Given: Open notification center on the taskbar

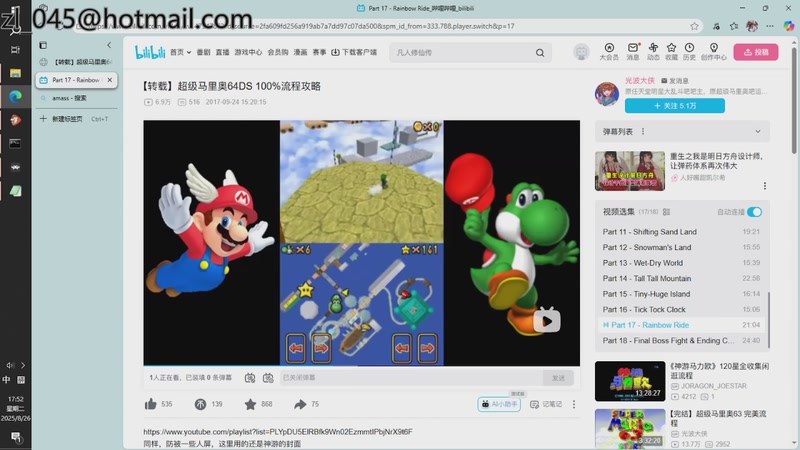Looking at the screenshot, I should 15,437.
